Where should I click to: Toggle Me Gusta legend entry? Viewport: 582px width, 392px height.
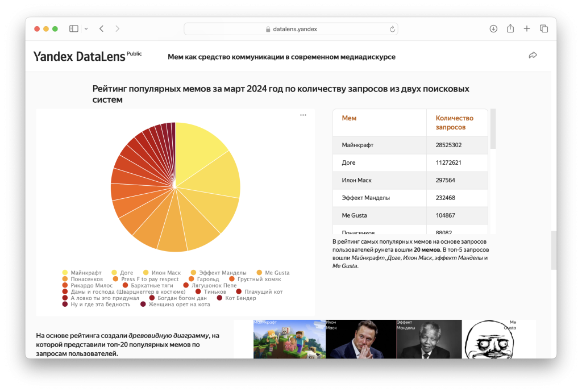click(273, 273)
